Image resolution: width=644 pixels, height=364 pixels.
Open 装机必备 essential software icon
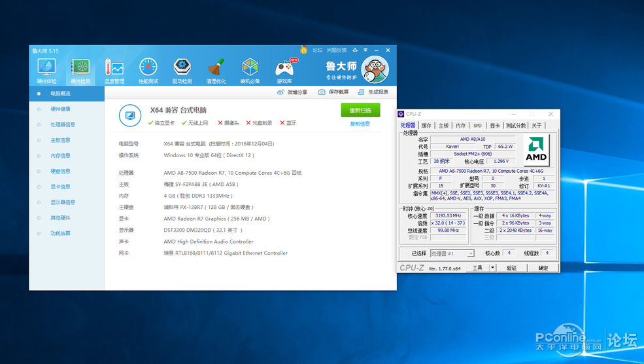tap(250, 71)
